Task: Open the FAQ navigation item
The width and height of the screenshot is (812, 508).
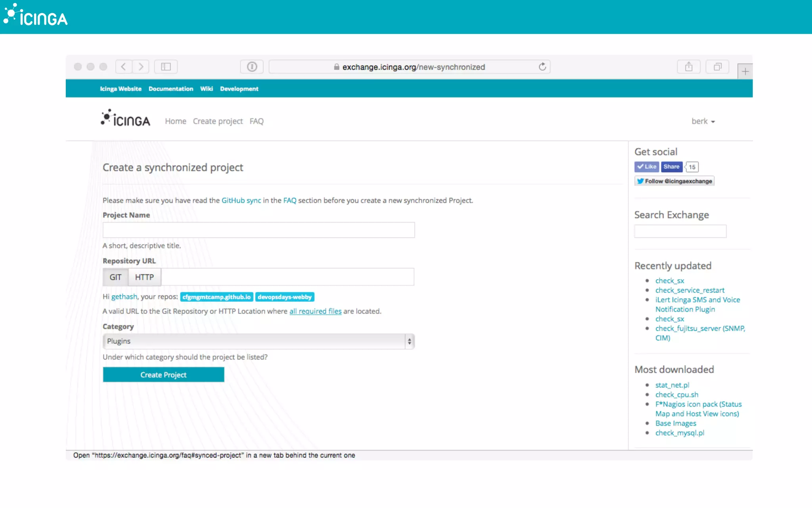Action: [x=256, y=121]
